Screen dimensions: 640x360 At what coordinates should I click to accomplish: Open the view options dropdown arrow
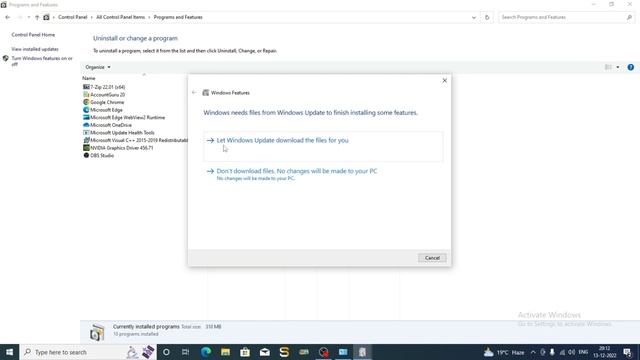618,67
